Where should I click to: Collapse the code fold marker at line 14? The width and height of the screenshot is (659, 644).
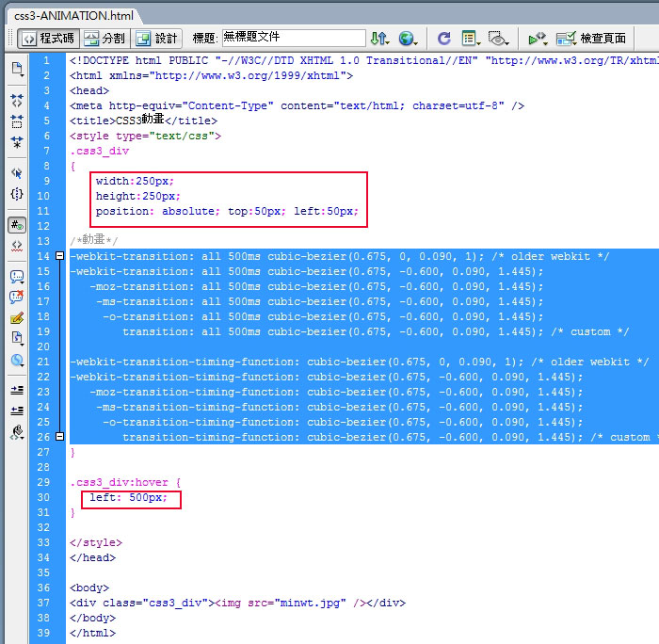click(x=59, y=255)
